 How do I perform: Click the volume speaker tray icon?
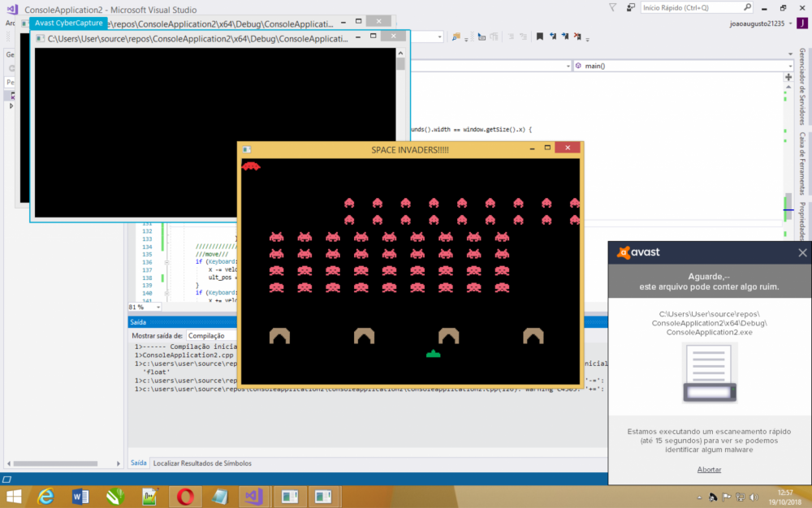pos(754,497)
